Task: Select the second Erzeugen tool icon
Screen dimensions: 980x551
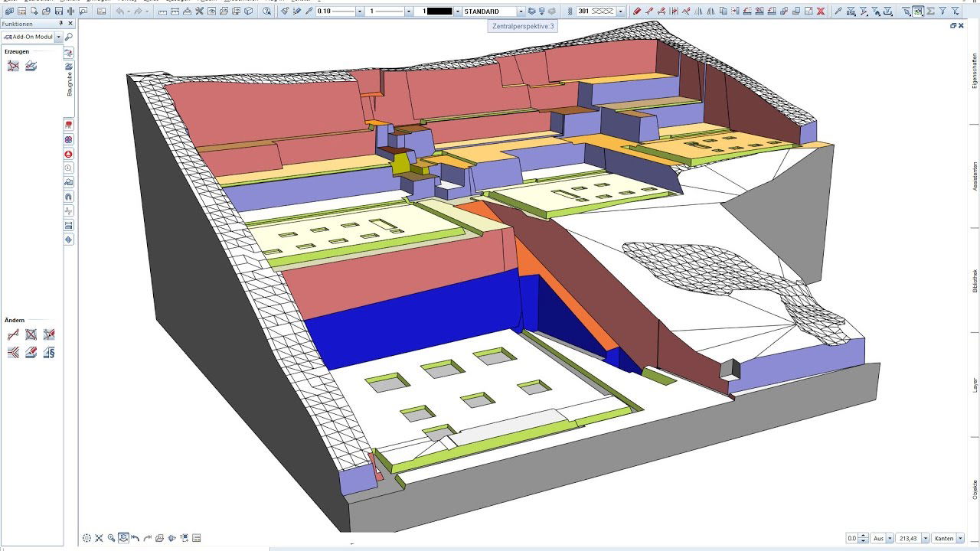Action: (x=31, y=66)
